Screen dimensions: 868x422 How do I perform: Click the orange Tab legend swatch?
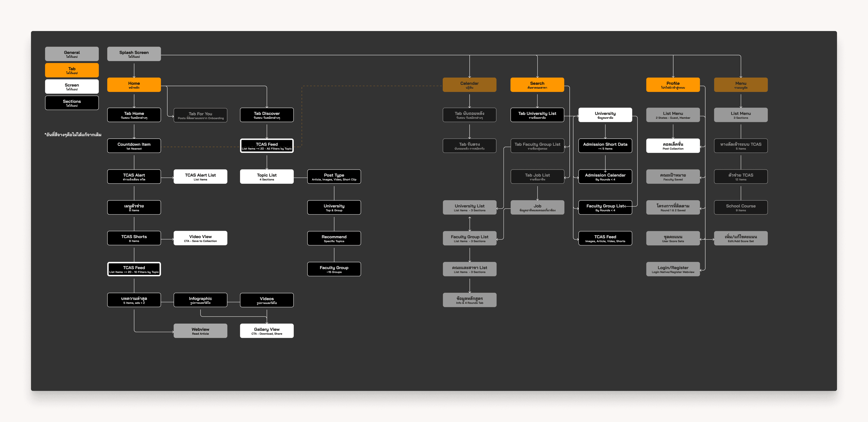tap(72, 70)
